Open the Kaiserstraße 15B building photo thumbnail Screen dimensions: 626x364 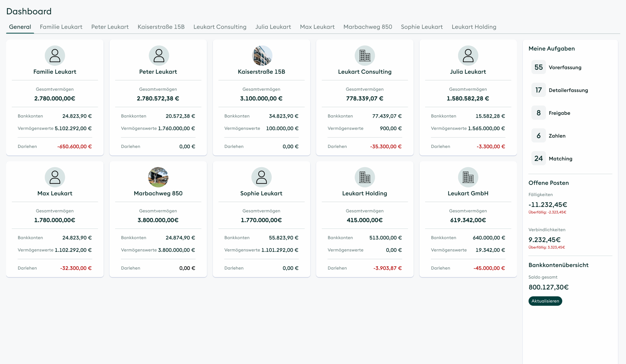(x=262, y=56)
